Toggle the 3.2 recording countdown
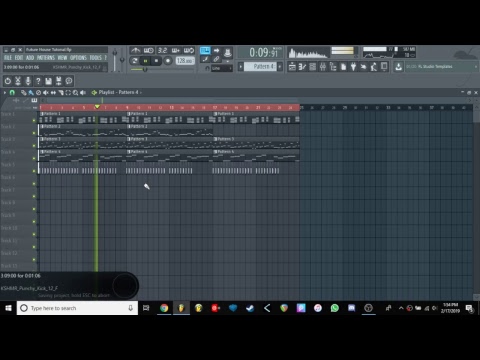 (x=162, y=51)
